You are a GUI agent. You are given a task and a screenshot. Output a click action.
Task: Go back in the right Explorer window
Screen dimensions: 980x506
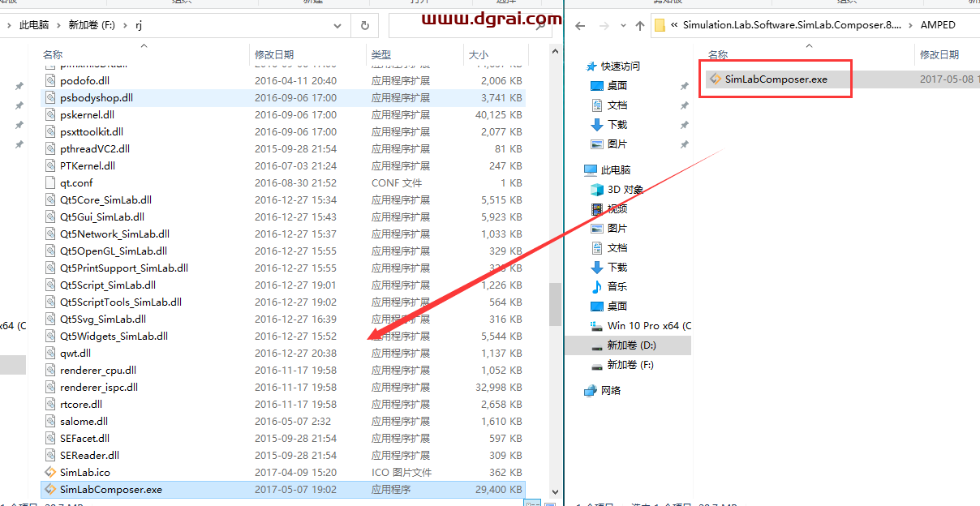pos(580,26)
